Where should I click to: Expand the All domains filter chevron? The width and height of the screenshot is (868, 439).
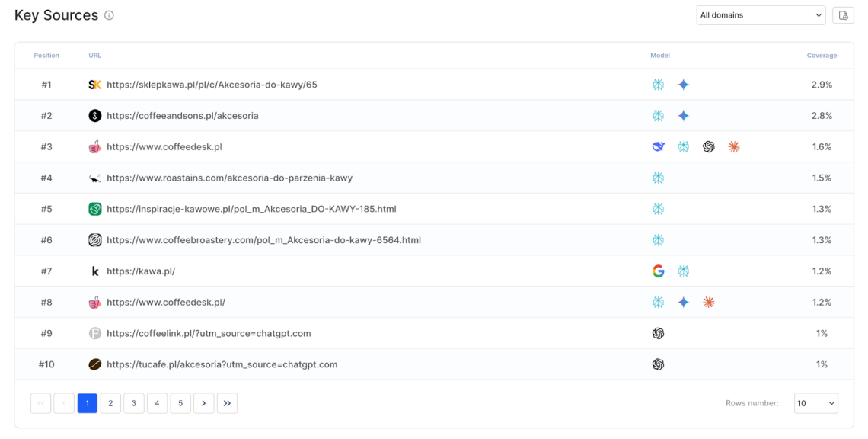click(x=819, y=14)
